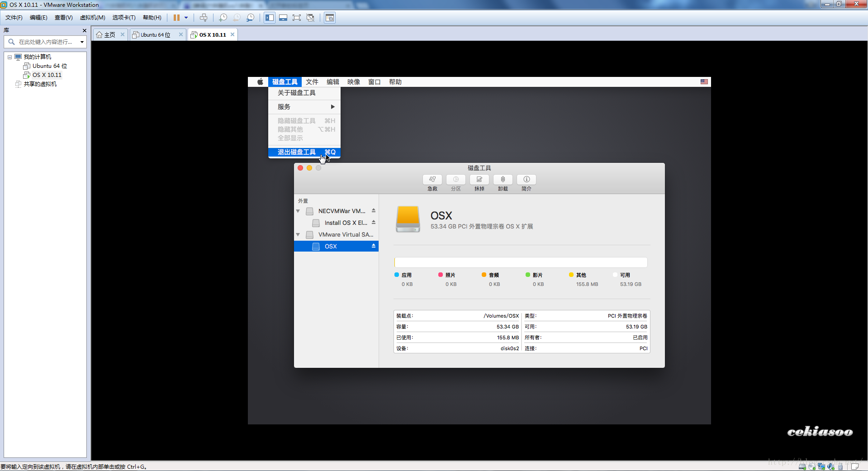Take a VM snapshot with the clock-plus icon

[223, 18]
